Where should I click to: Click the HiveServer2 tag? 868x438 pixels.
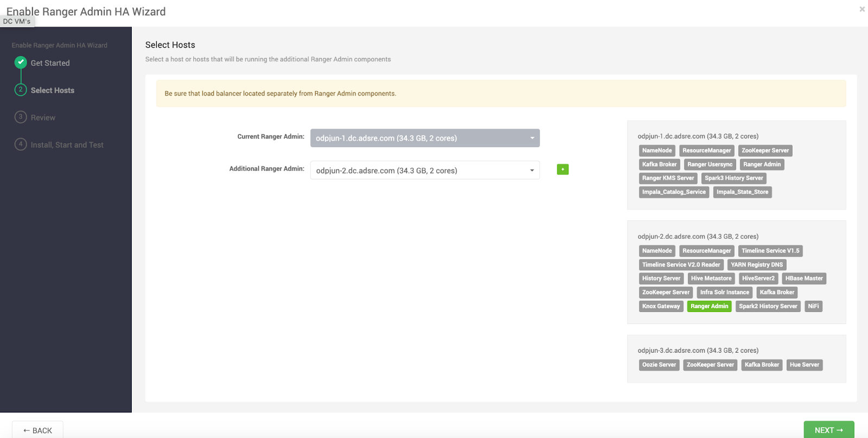(x=758, y=278)
